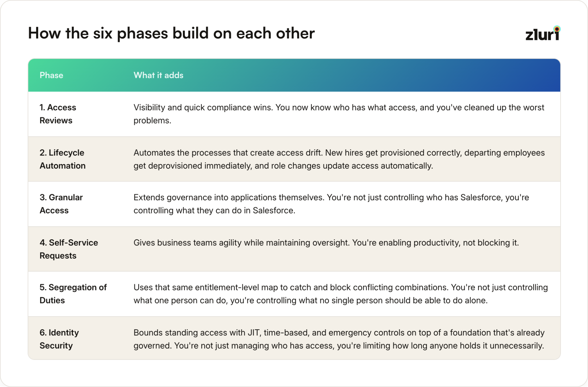
Task: Click the Identity Security description about JIT
Action: [x=339, y=339]
